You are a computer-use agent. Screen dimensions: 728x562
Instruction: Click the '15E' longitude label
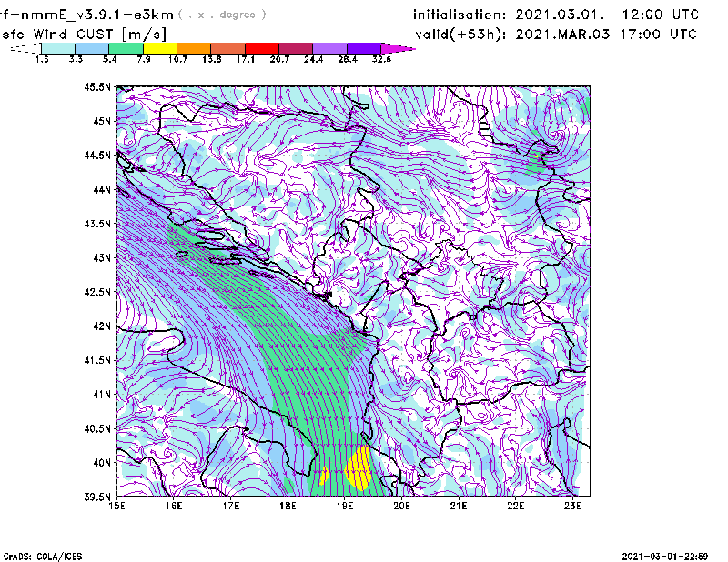click(x=116, y=506)
